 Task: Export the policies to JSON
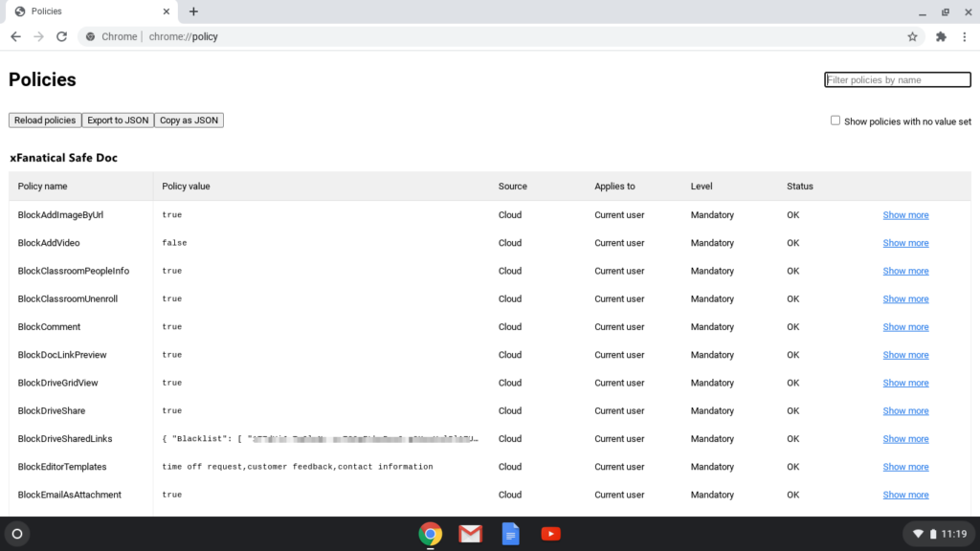(x=117, y=120)
